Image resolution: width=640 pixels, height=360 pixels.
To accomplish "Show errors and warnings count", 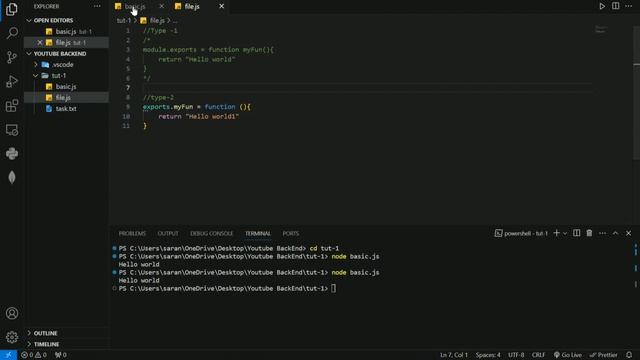I will (33, 355).
